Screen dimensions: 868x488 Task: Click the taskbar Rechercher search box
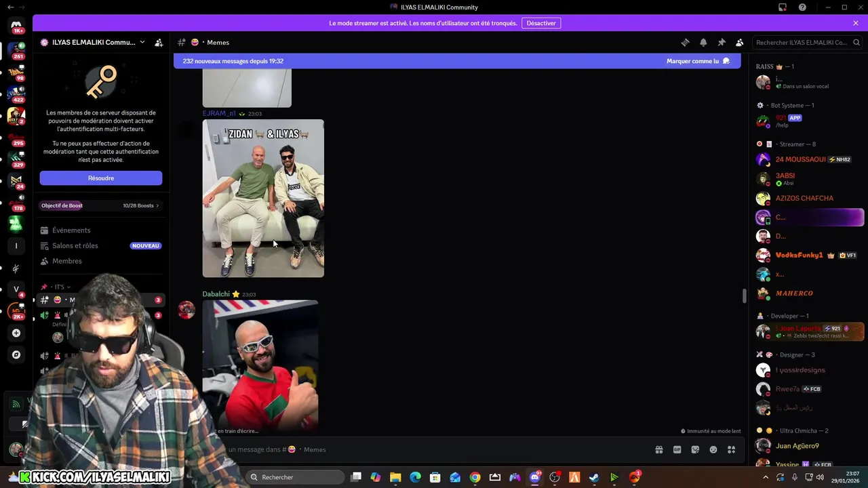295,477
